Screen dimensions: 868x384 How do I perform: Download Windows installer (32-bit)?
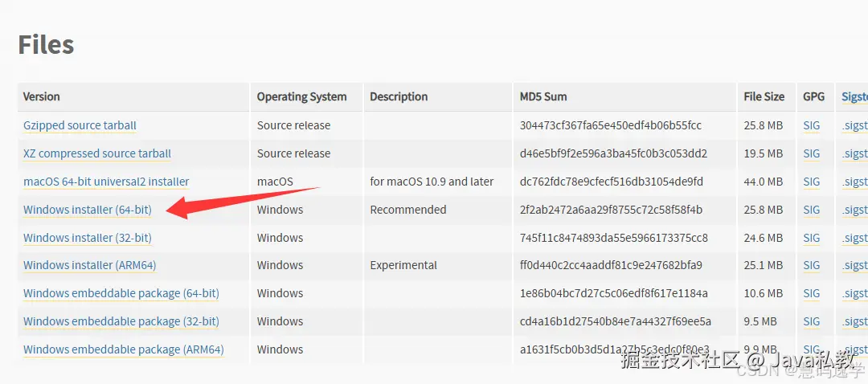[88, 238]
